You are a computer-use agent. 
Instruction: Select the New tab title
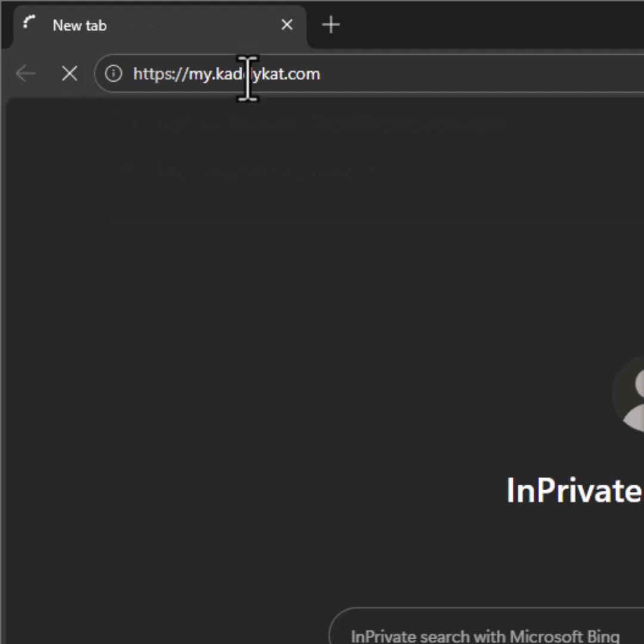[79, 26]
